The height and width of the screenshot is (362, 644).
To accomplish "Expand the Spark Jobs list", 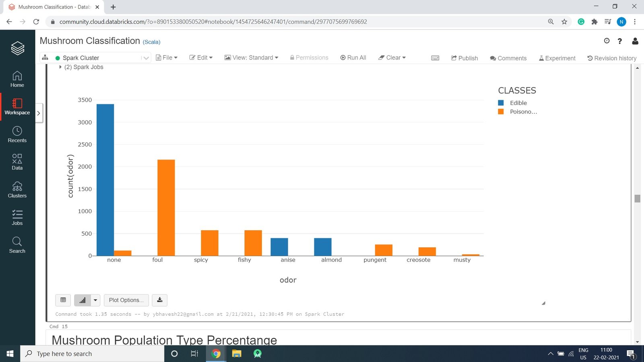I will click(x=60, y=67).
